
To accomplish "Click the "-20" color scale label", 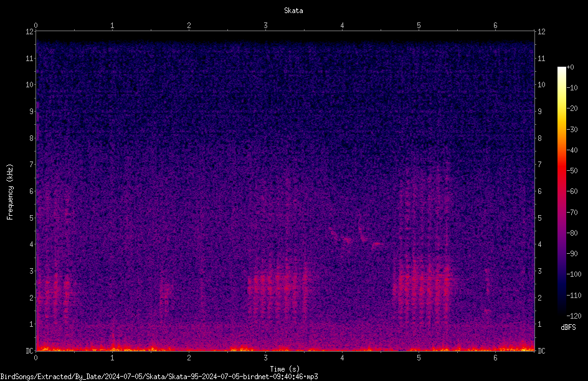I will 572,109.
